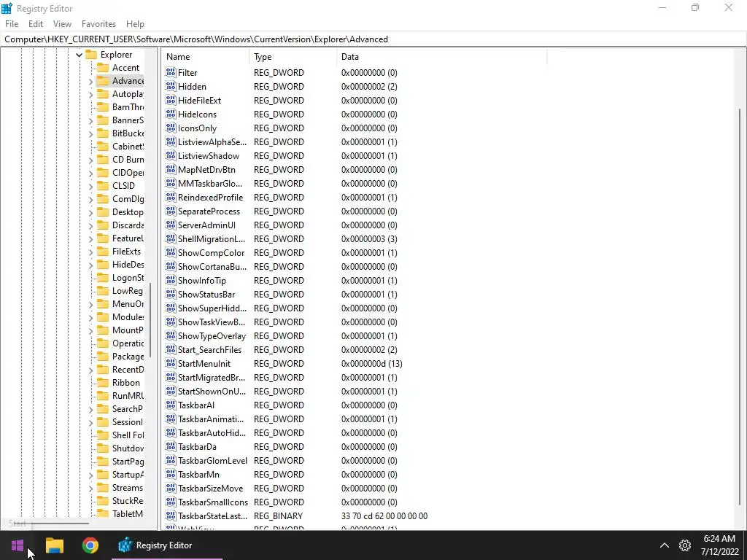Viewport: 747px width, 560px height.
Task: Click the DWORD icon beside TaskbarDa
Action: coord(171,446)
